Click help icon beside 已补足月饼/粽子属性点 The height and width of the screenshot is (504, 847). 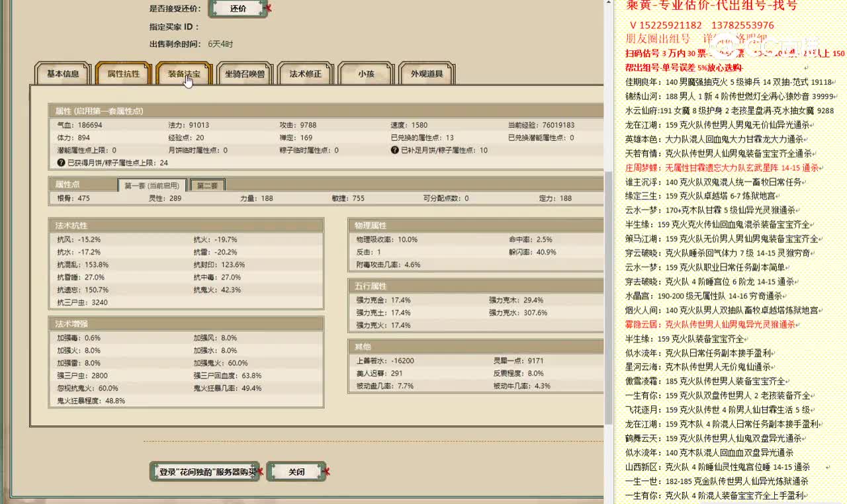[x=395, y=150]
